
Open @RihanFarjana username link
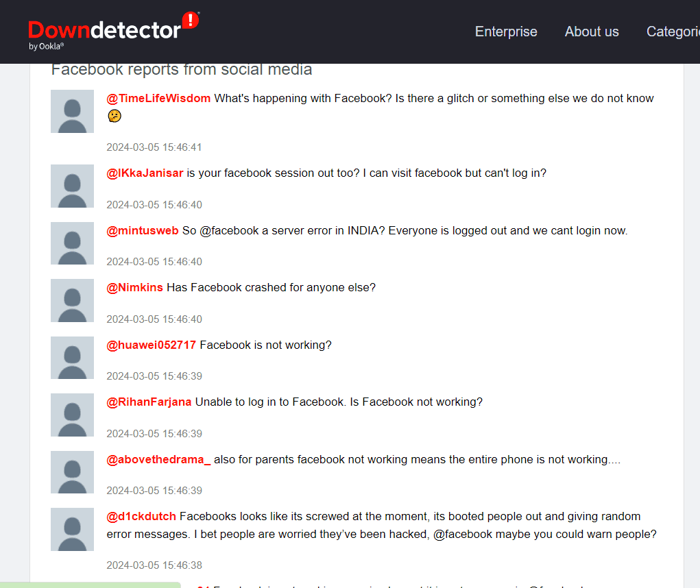pyautogui.click(x=149, y=402)
